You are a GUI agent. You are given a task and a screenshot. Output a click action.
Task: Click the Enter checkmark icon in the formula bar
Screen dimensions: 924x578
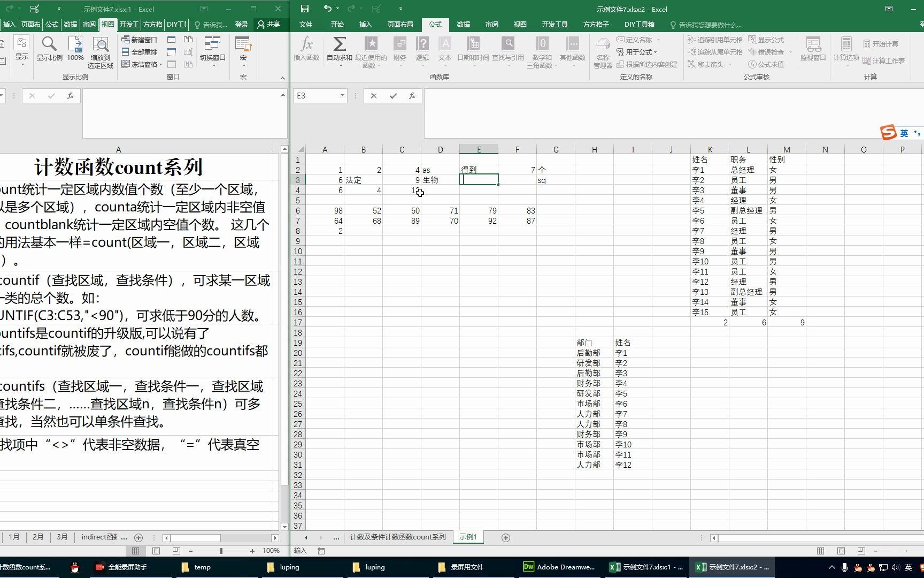393,96
